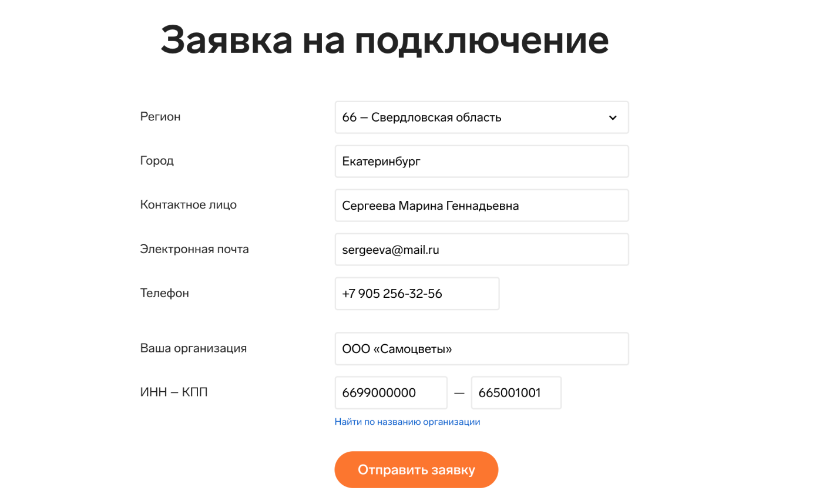
Task: Focus the ИНН field containing 6699000000
Action: point(391,393)
